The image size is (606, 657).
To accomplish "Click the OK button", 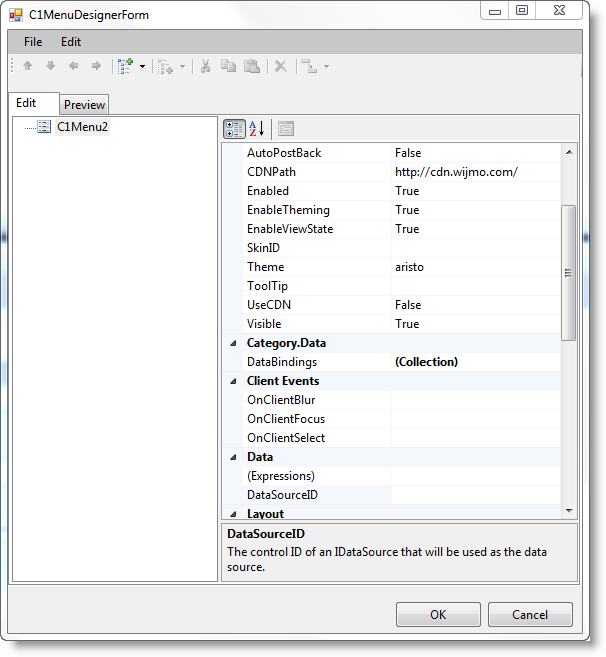I will point(438,614).
